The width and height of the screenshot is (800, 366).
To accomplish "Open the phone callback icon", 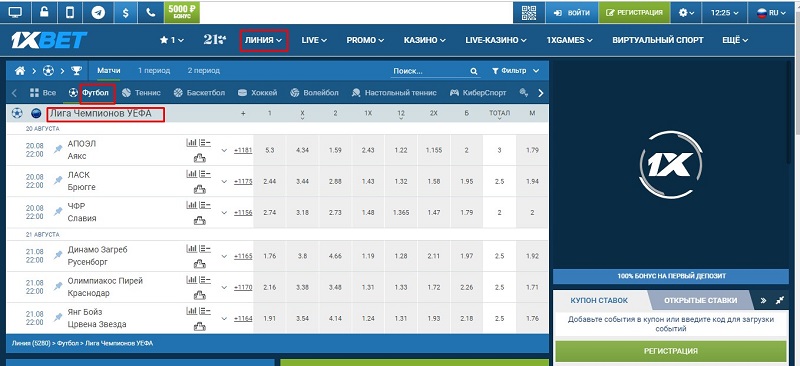I will pos(151,13).
